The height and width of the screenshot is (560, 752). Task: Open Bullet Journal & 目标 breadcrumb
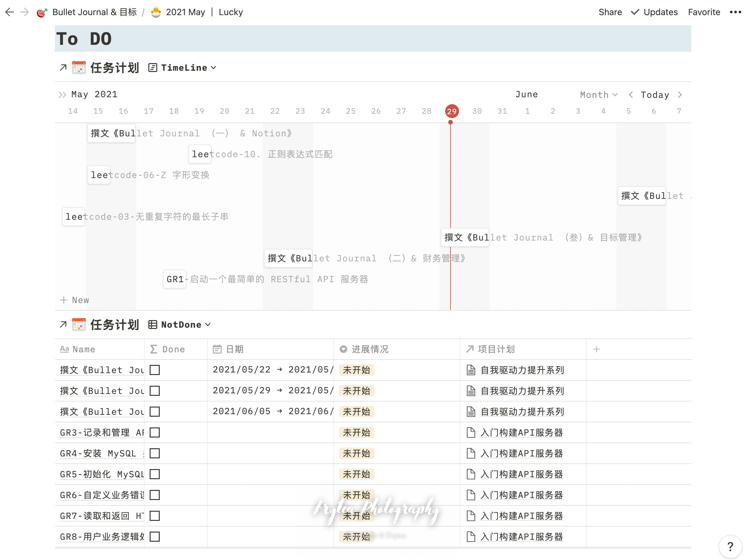pos(94,12)
